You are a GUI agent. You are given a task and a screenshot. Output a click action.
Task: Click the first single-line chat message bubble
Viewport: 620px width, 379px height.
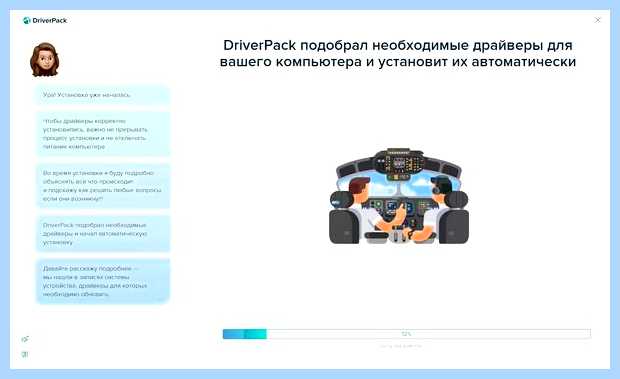coord(103,95)
